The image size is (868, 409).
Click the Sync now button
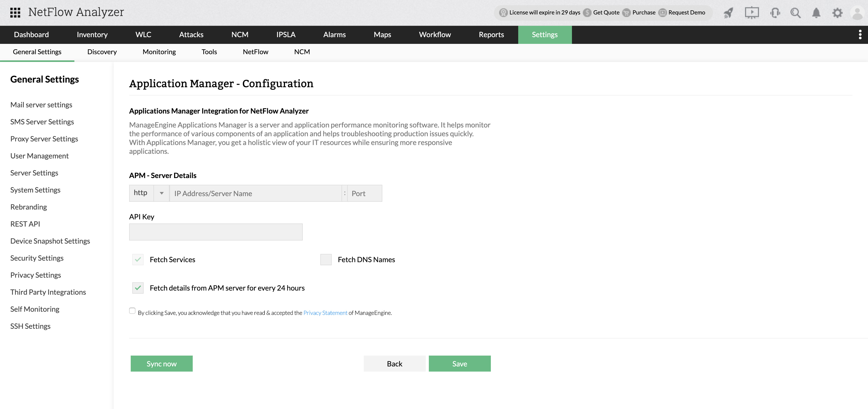click(x=161, y=364)
